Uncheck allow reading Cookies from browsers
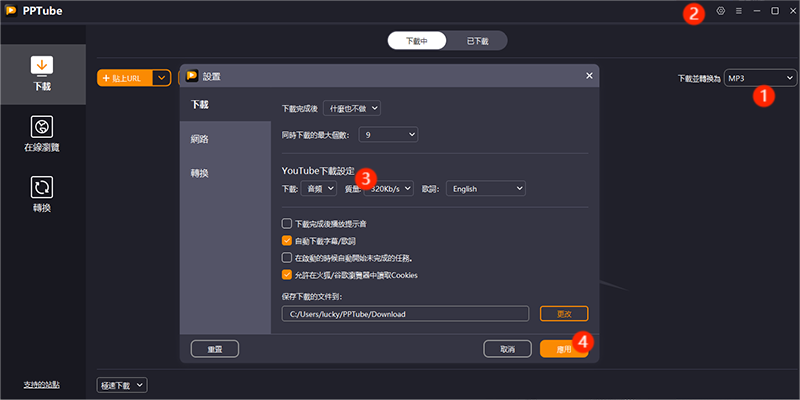 (287, 274)
